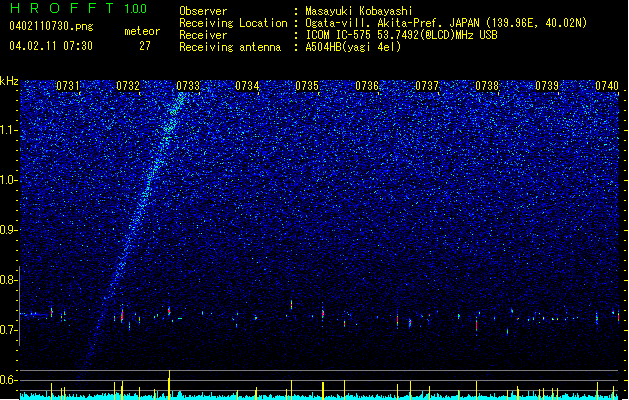Viewport: 629px width, 400px height.
Task: Click the 0740 time marker
Action: [x=607, y=86]
